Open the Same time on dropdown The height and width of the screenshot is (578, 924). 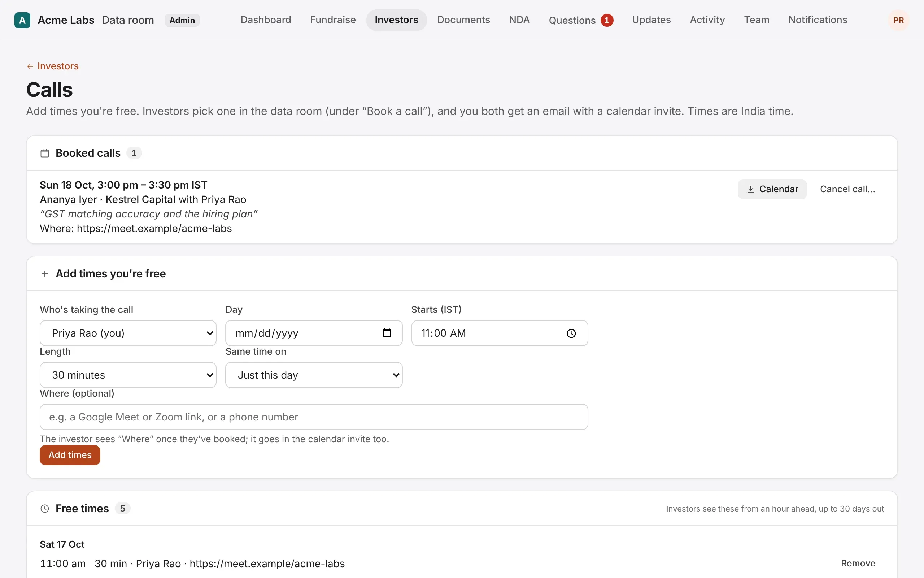coord(314,375)
